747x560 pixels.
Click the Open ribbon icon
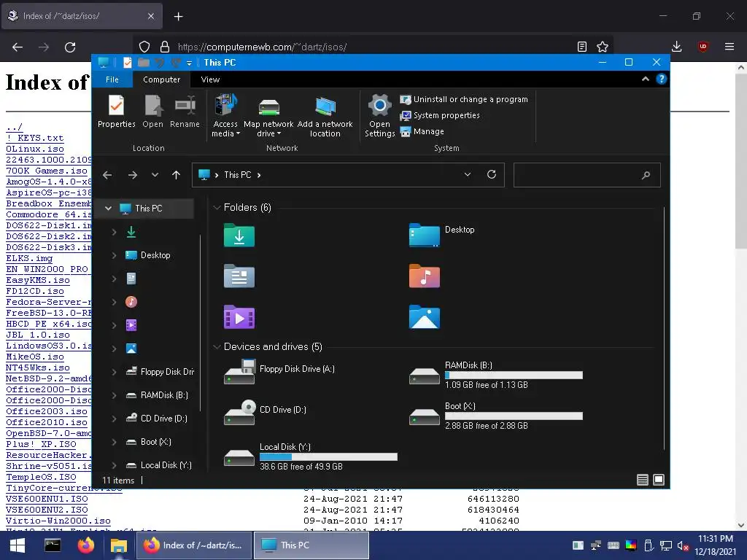click(x=153, y=112)
